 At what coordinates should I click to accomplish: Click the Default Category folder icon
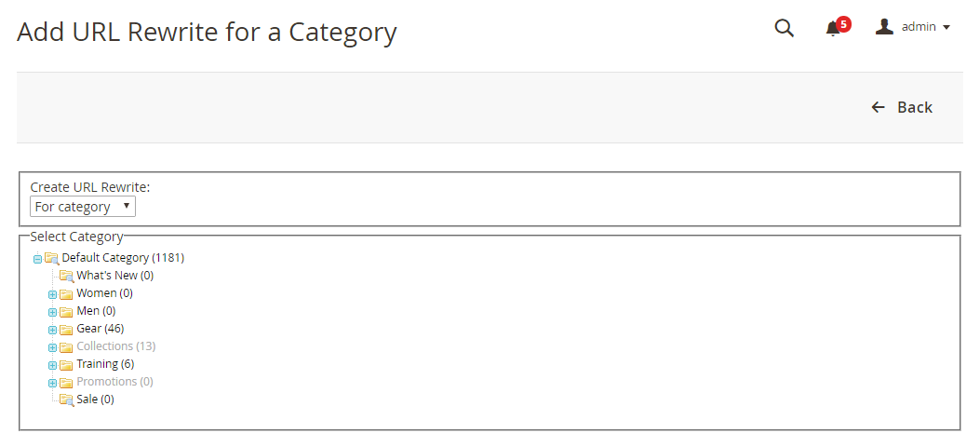[x=52, y=258]
